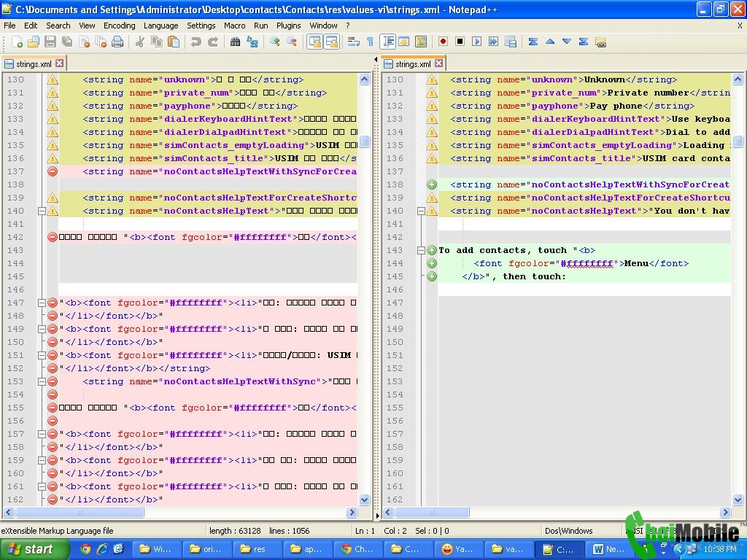This screenshot has width=747, height=560.
Task: Open the File menu
Action: point(9,26)
